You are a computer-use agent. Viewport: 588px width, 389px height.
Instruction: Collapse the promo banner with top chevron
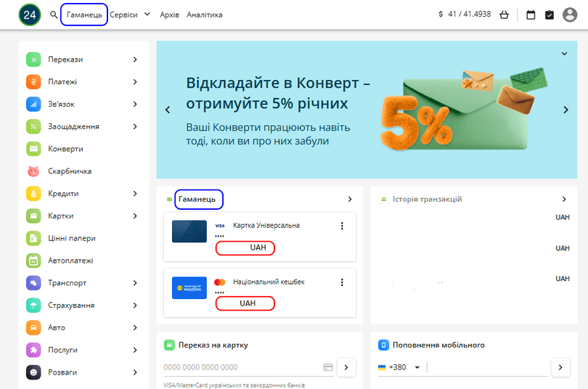pyautogui.click(x=564, y=54)
